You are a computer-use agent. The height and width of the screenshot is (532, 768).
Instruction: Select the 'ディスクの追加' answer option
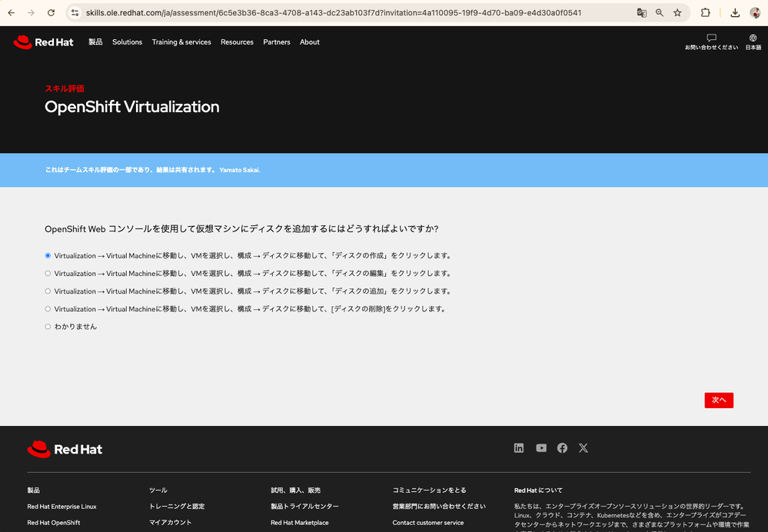[x=48, y=291]
